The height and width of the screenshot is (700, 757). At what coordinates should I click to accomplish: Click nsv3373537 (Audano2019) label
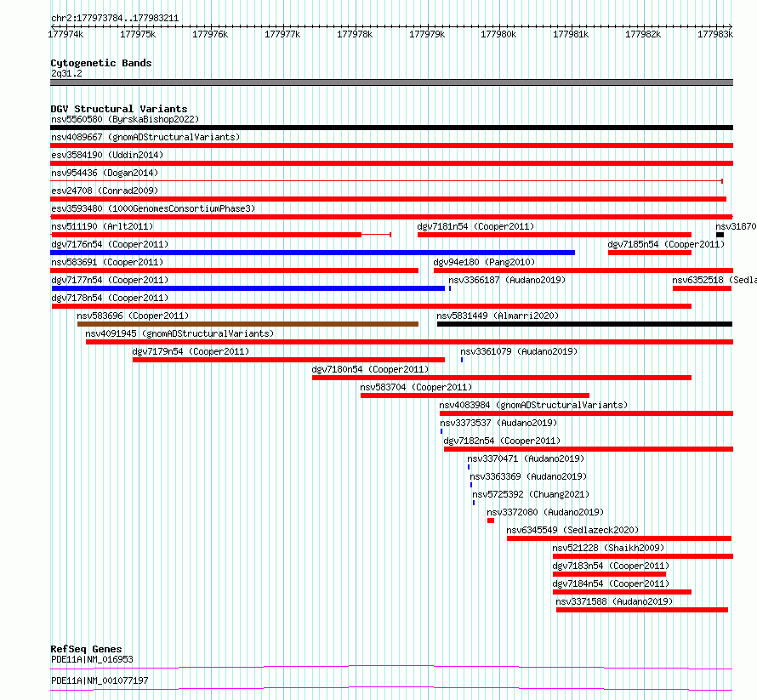tap(498, 423)
